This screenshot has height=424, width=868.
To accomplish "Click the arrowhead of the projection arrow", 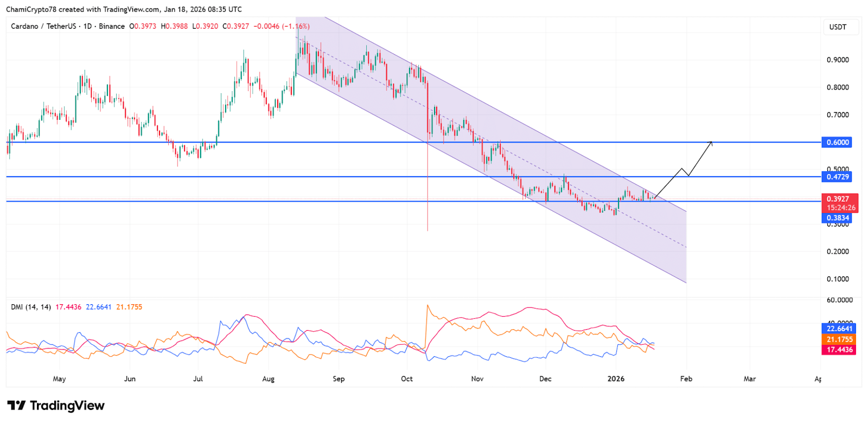I will [x=711, y=143].
